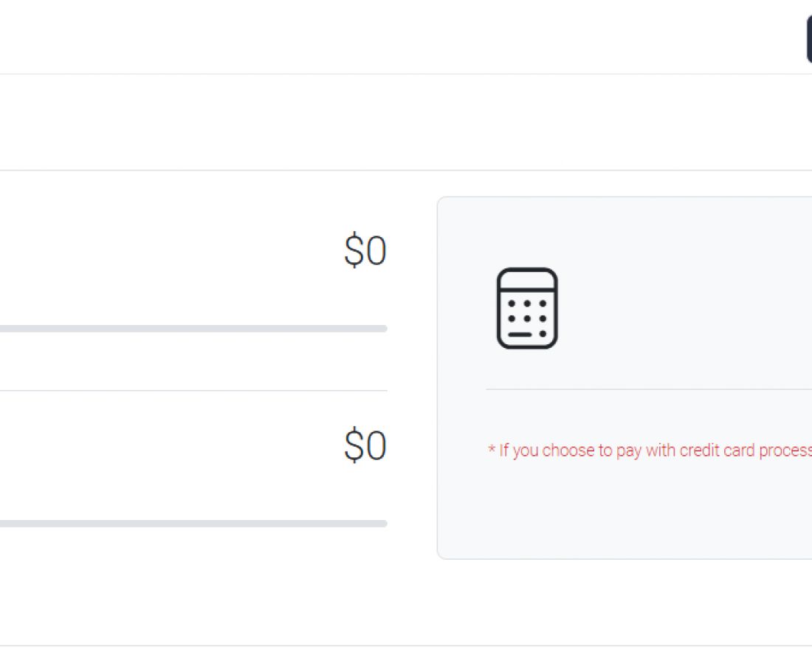Viewport: 812px width, 650px height.
Task: Click the right end of the upper slider track
Action: tap(384, 329)
